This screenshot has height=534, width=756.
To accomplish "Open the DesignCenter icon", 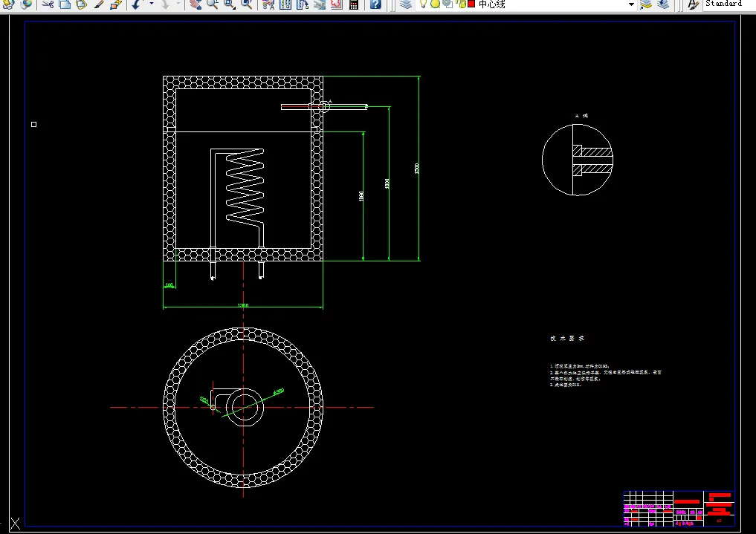I will click(x=285, y=4).
